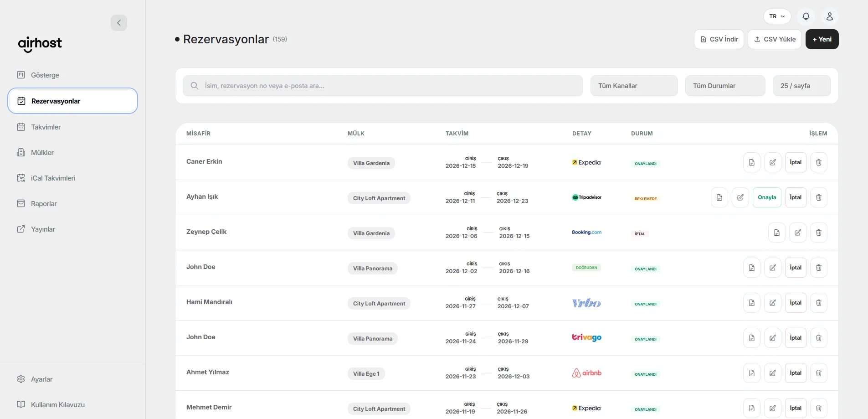This screenshot has width=868, height=419.
Task: Focus the reservation search field
Action: click(x=383, y=86)
